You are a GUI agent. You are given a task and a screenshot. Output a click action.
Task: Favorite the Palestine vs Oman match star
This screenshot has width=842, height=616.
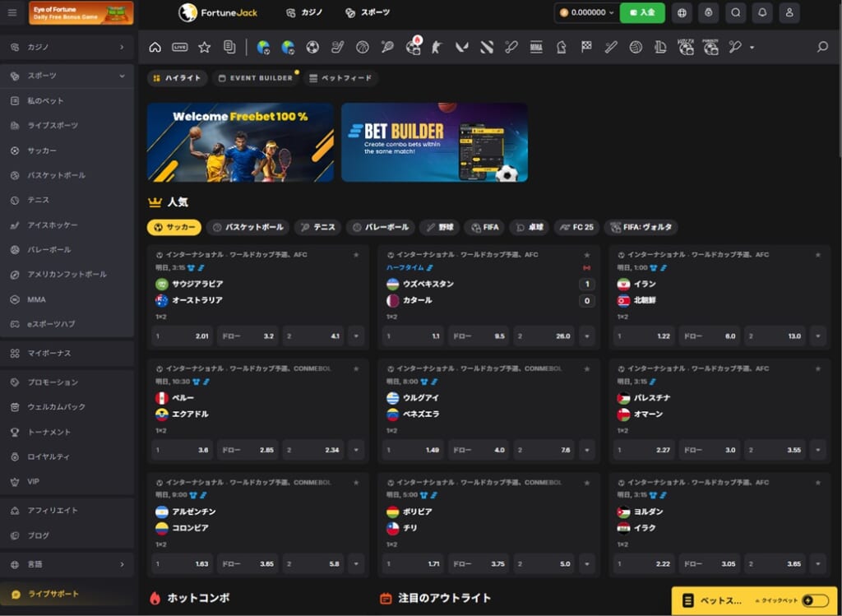click(x=818, y=368)
